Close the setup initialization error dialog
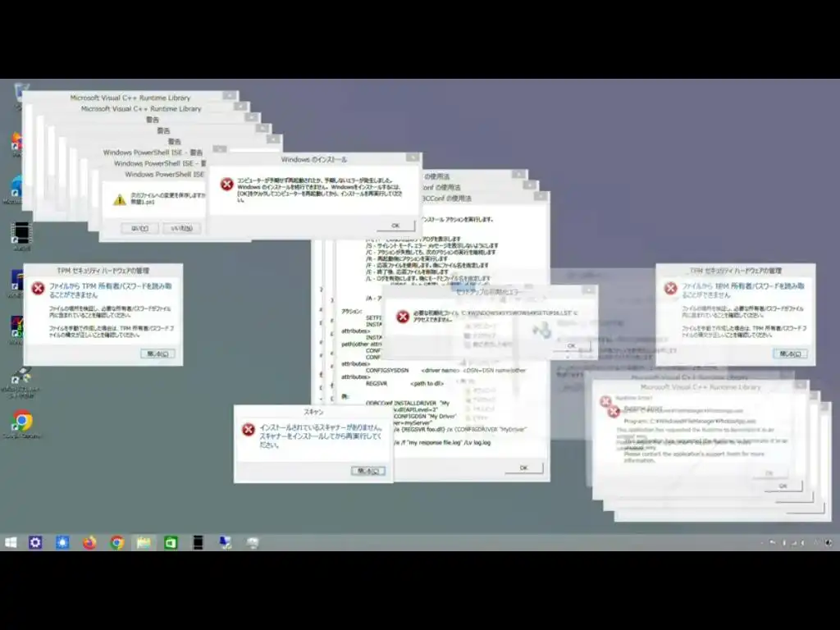This screenshot has height=630, width=840. click(589, 290)
